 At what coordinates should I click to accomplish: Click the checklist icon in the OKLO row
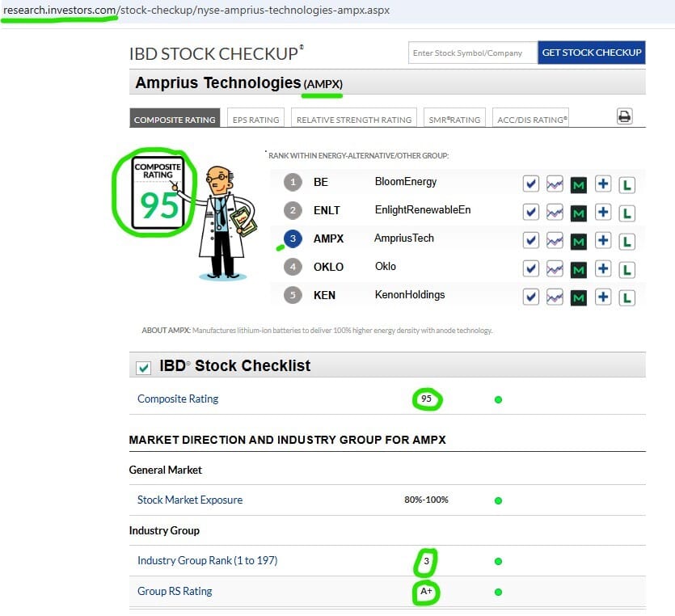[531, 268]
